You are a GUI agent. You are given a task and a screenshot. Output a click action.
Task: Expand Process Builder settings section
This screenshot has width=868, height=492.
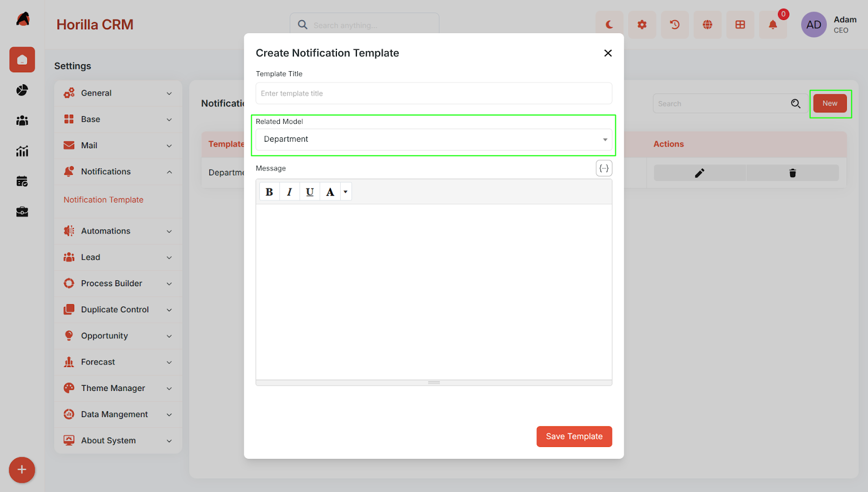(118, 283)
